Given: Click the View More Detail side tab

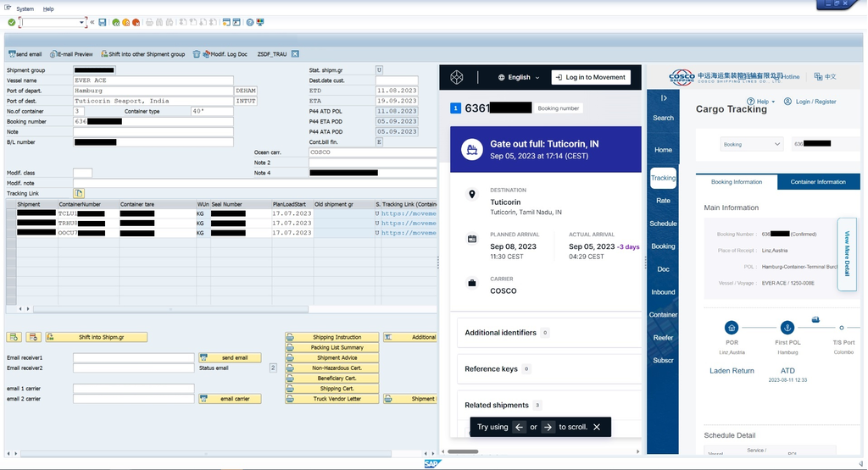Looking at the screenshot, I should [x=847, y=254].
